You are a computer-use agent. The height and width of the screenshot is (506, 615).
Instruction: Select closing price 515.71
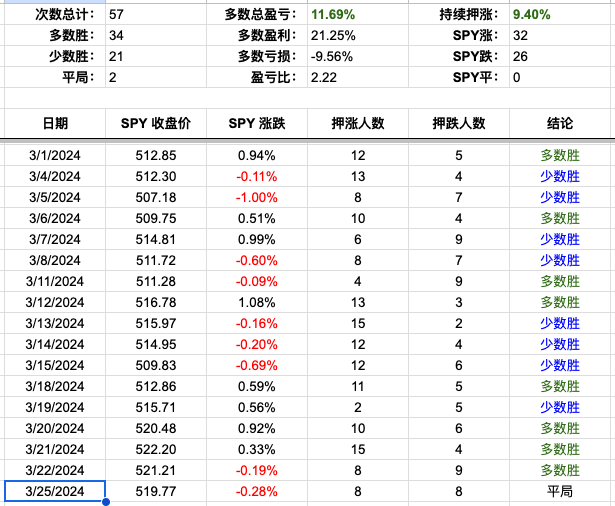coord(156,407)
